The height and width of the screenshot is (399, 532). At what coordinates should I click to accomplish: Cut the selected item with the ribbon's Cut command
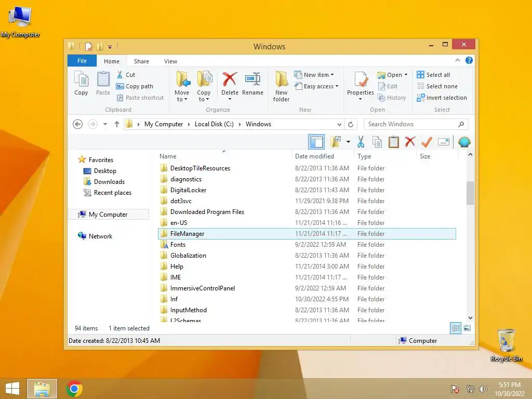click(126, 75)
